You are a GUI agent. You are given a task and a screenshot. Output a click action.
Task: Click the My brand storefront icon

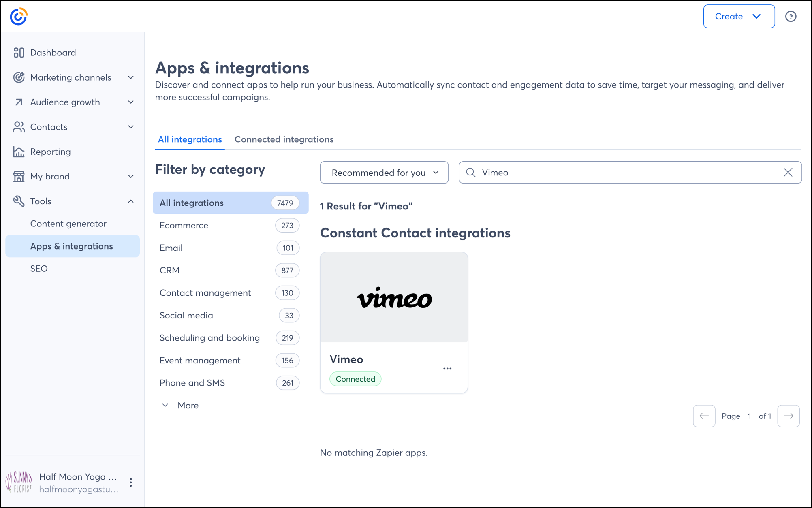click(x=19, y=176)
